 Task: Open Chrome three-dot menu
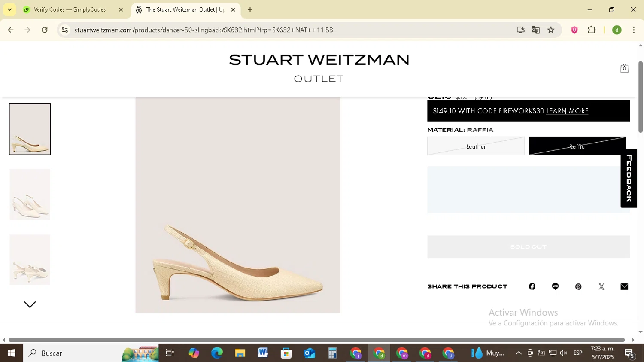pyautogui.click(x=634, y=30)
